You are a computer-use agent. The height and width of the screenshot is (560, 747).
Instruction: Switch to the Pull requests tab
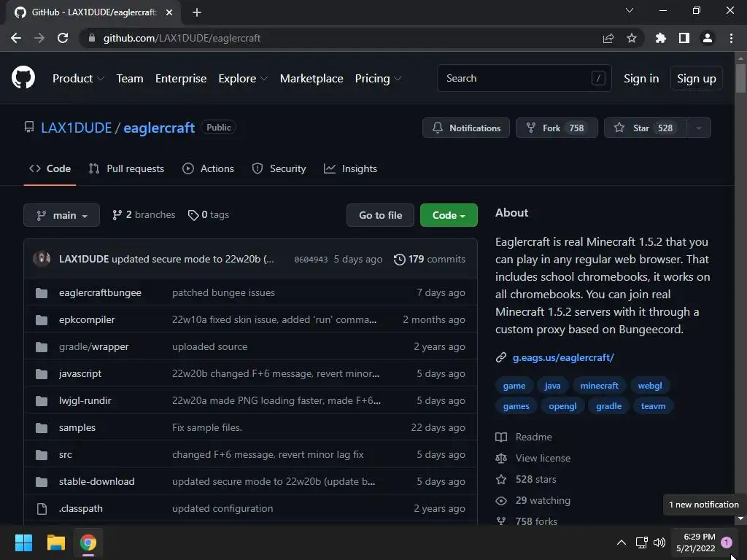pyautogui.click(x=126, y=168)
